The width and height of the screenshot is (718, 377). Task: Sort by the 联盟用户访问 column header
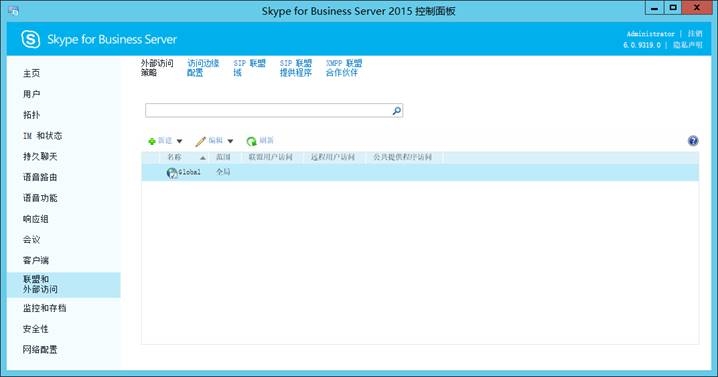pos(270,157)
